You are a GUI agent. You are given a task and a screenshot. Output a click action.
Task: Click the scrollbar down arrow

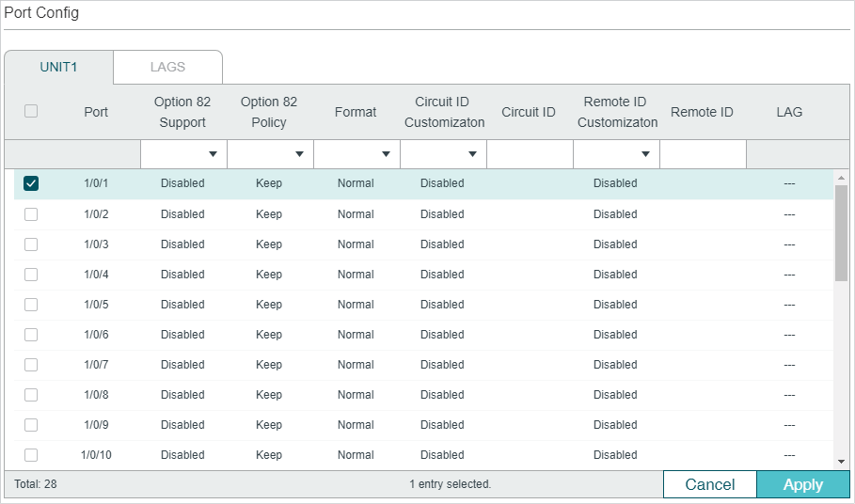pyautogui.click(x=841, y=462)
